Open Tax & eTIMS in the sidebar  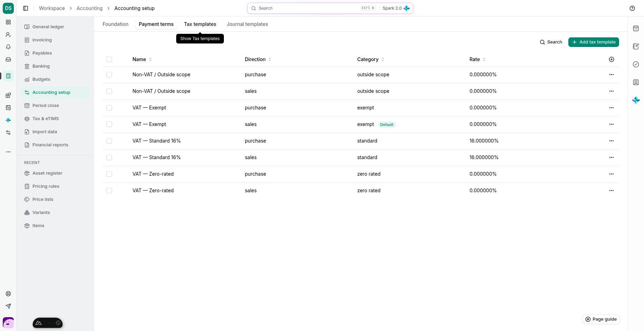pos(55,119)
